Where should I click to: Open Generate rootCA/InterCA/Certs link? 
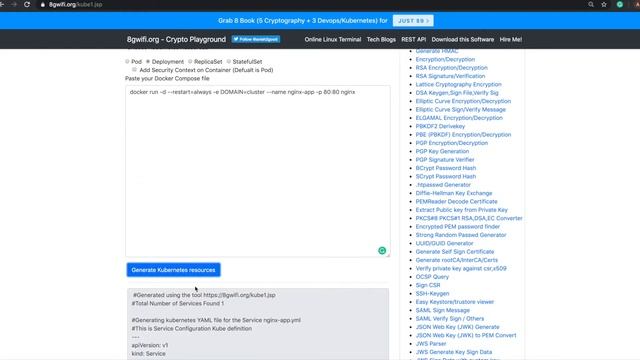coord(456,260)
